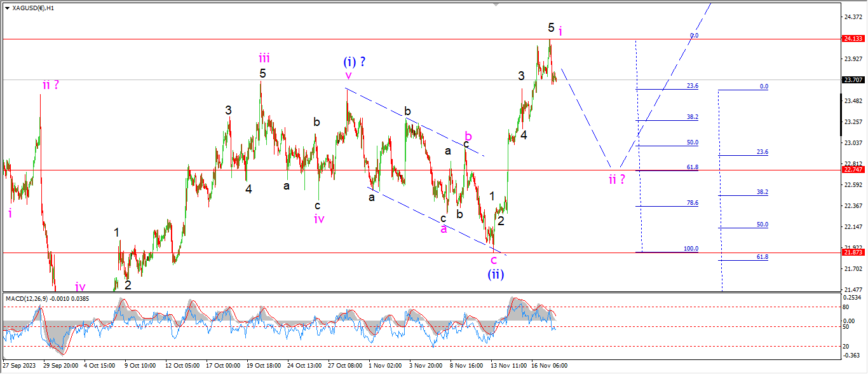Select the 100.0 Fibonacci level label
The width and height of the screenshot is (868, 374).
(691, 249)
